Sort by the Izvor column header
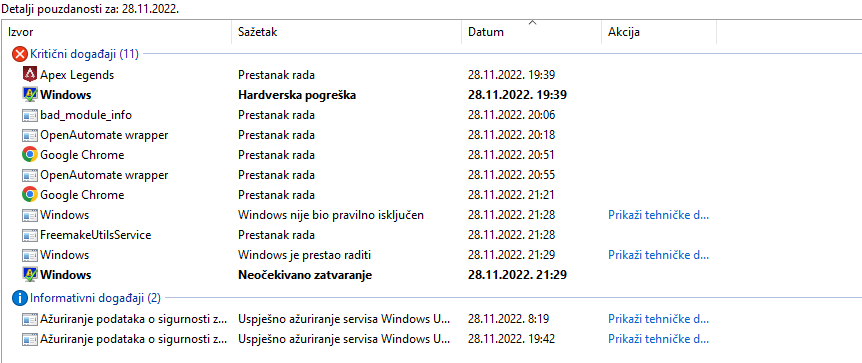The width and height of the screenshot is (862, 363). [x=120, y=32]
